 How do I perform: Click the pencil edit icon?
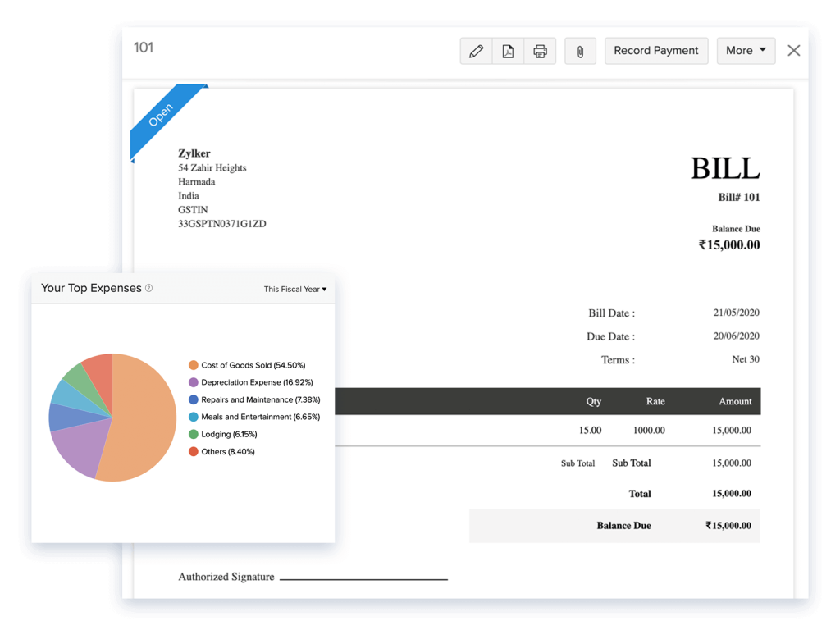pos(476,51)
